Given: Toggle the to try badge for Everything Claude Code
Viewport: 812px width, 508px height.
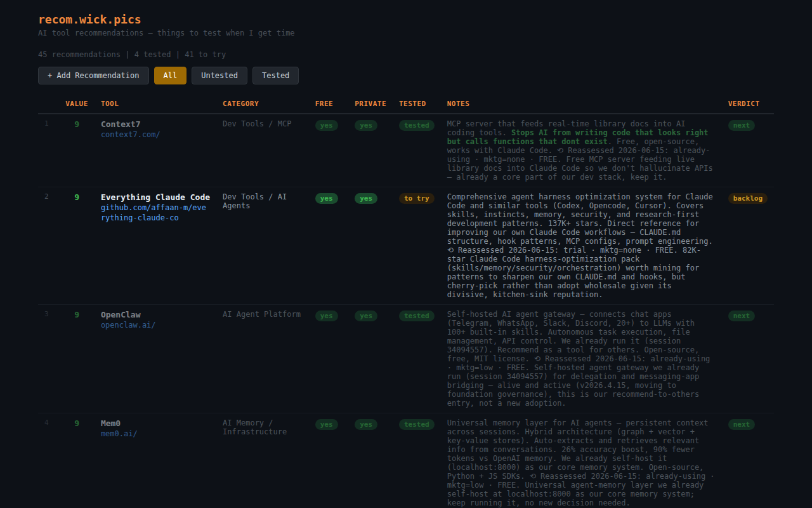Looking at the screenshot, I should pyautogui.click(x=417, y=199).
